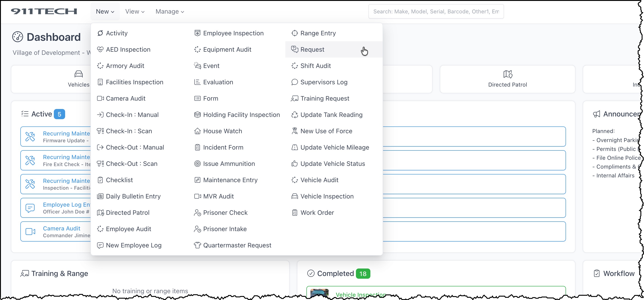Screen dimensions: 644x300
Task: Click the Workflow clipboard icon
Action: coord(597,273)
